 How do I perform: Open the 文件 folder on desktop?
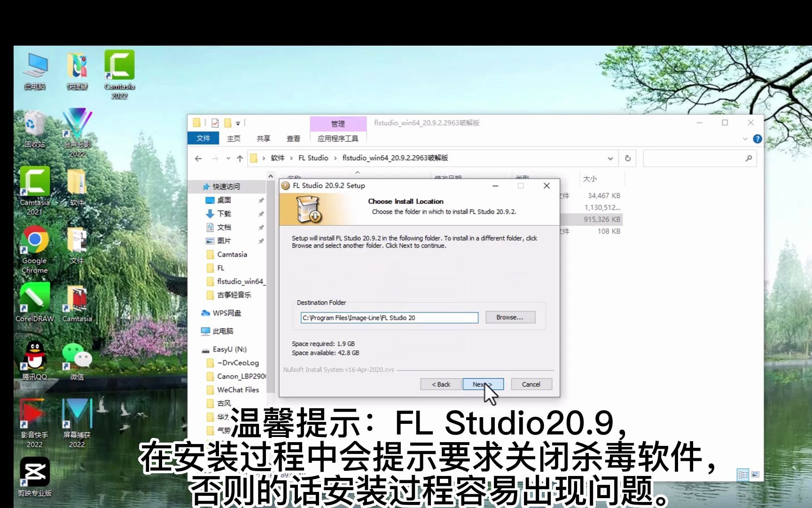click(77, 245)
